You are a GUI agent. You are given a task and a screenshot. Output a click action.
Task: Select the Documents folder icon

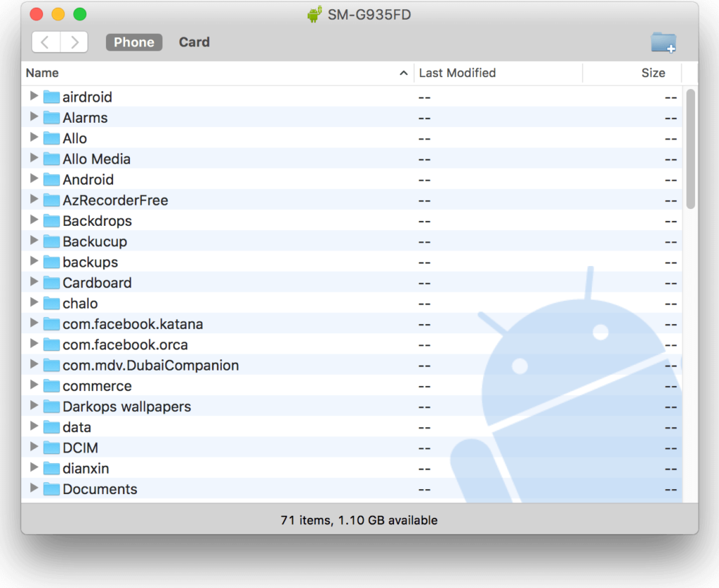51,489
